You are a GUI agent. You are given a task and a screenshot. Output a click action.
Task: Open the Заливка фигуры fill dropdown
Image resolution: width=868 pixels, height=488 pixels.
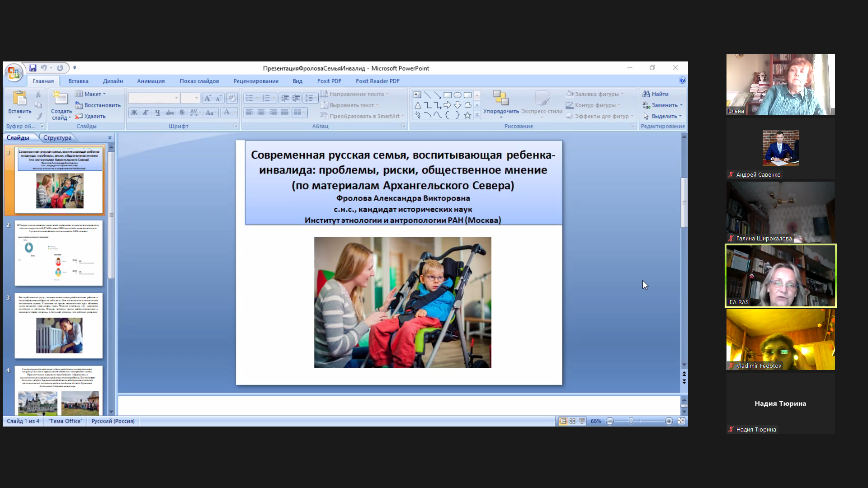pos(595,94)
